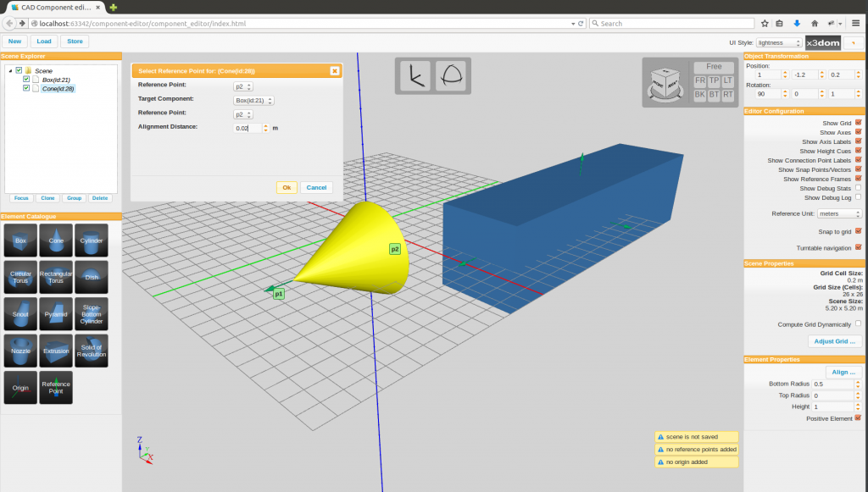The image size is (868, 492).
Task: Open the UI Style lightness dropdown
Action: pos(778,42)
